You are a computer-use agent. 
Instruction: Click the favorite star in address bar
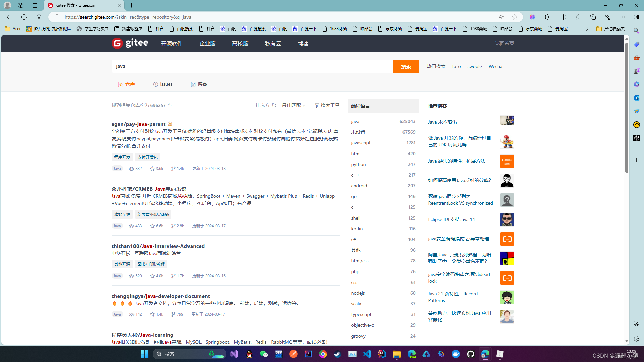515,17
